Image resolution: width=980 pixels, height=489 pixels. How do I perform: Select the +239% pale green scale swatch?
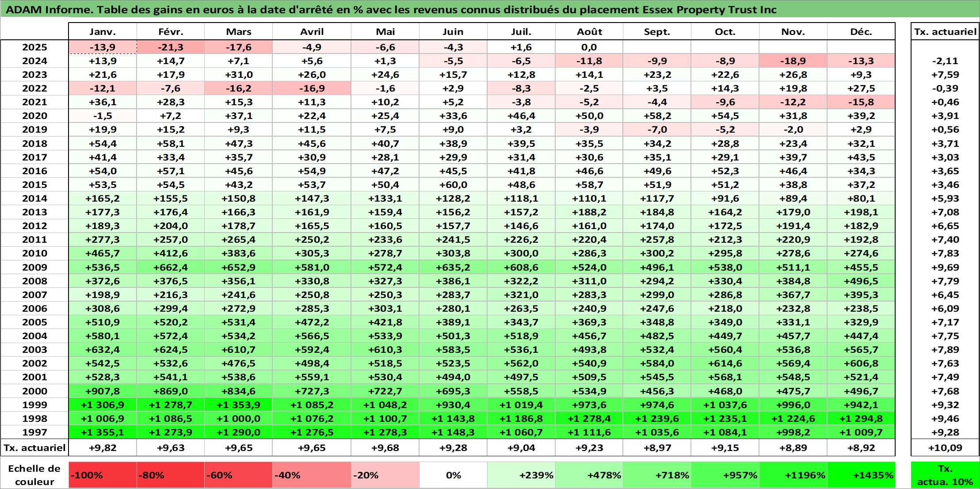point(521,475)
